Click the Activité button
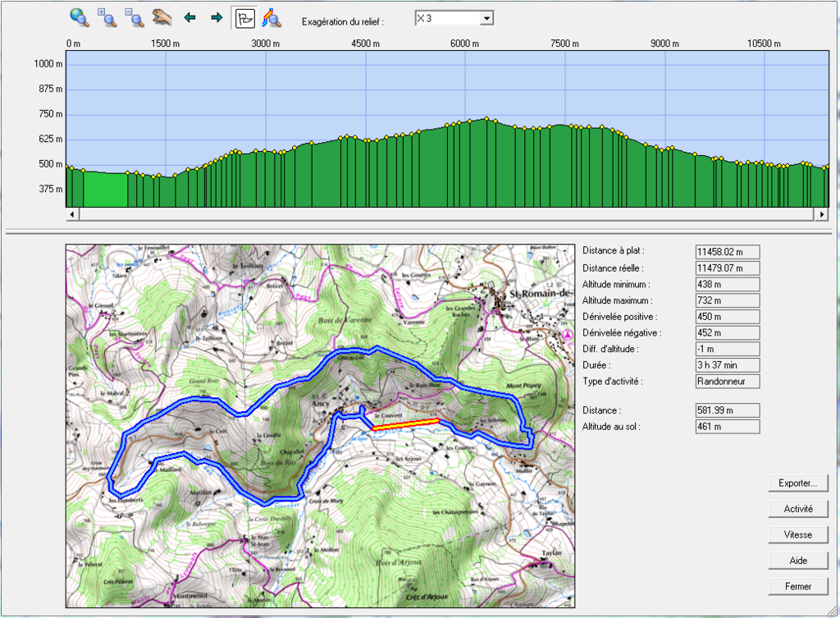Viewport: 840px width, 618px height. (x=798, y=509)
